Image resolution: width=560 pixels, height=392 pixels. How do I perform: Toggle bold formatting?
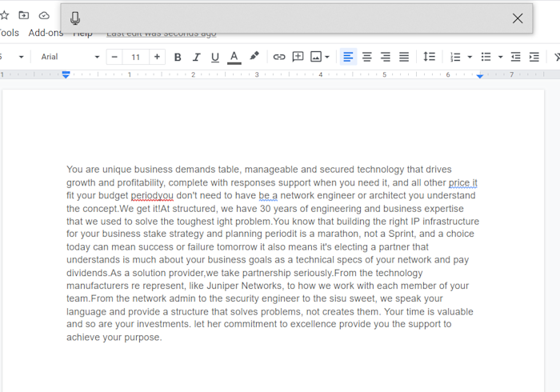pos(178,57)
